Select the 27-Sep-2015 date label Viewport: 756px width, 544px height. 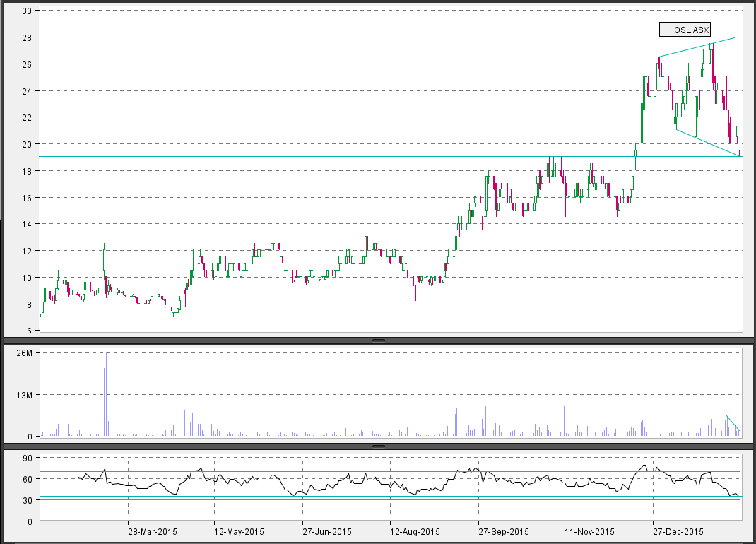click(503, 532)
